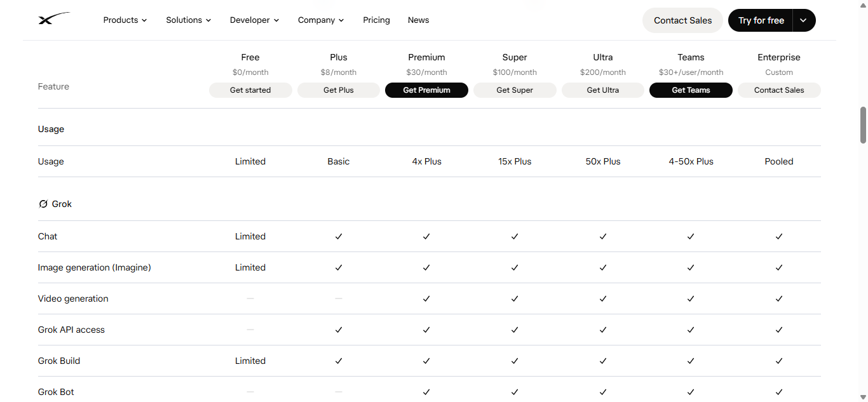Click the Try for free button

coord(761,20)
